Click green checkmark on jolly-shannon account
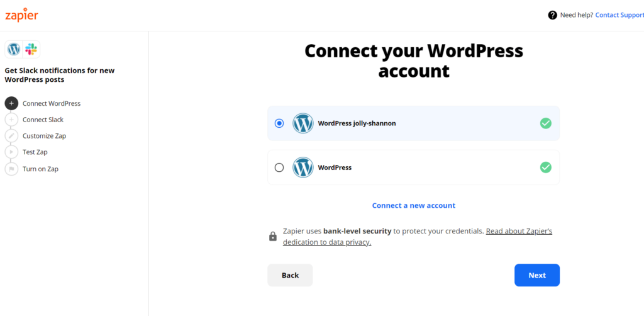644x316 pixels. tap(546, 123)
